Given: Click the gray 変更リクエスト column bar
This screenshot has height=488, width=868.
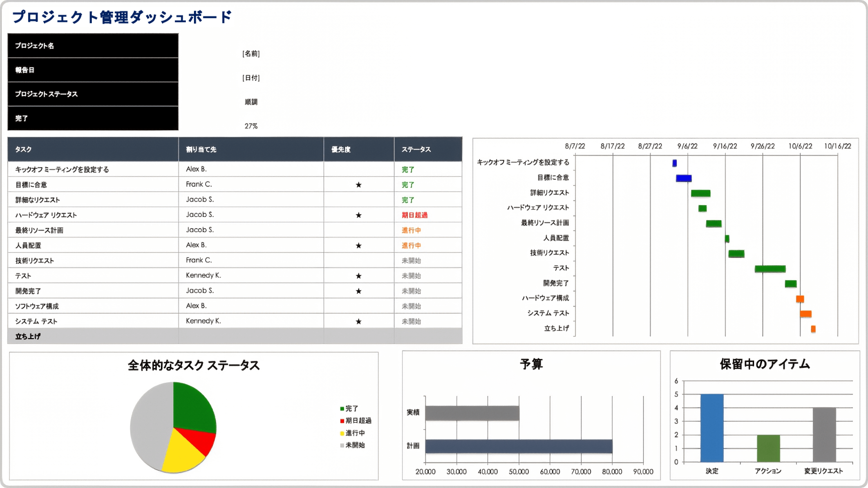Looking at the screenshot, I should point(824,435).
